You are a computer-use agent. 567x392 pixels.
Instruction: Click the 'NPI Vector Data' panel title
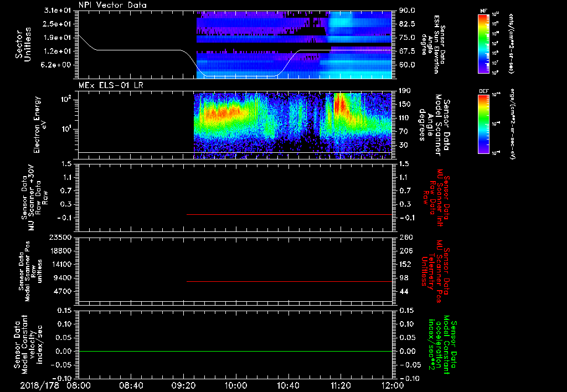coord(112,5)
